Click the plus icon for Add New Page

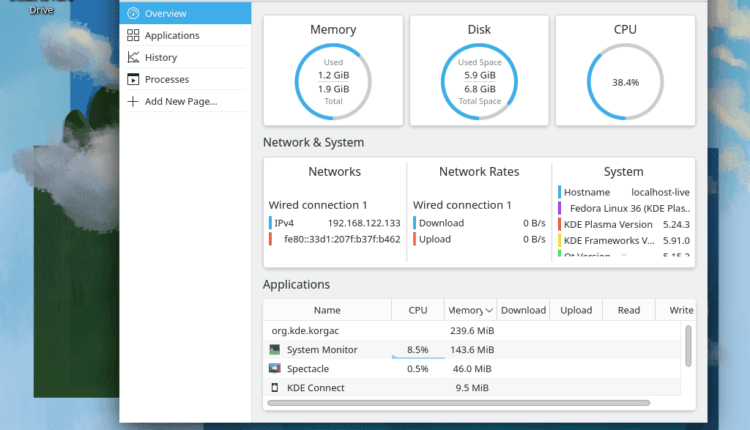133,102
